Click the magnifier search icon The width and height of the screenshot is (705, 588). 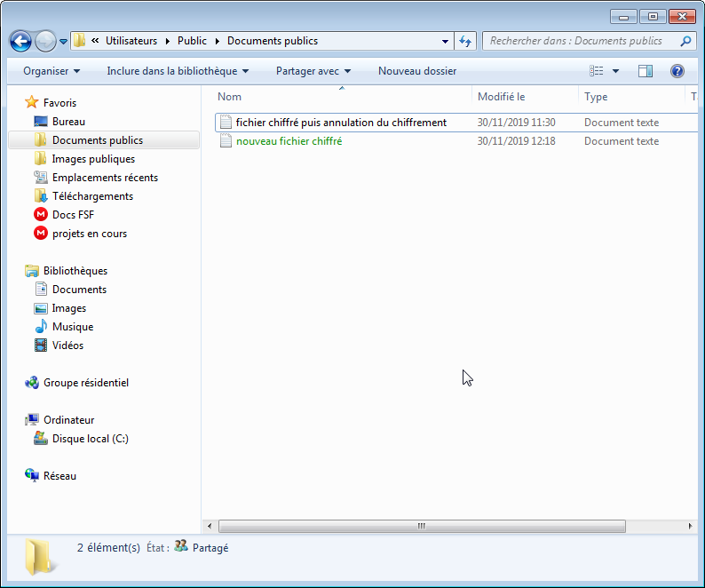(x=685, y=41)
